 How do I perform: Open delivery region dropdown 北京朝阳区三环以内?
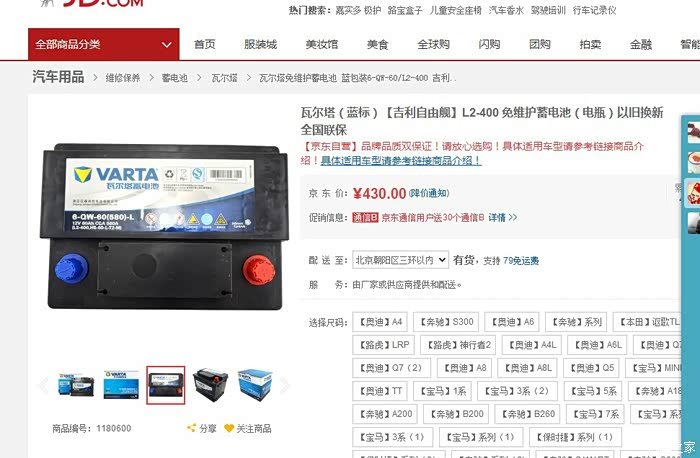click(400, 260)
